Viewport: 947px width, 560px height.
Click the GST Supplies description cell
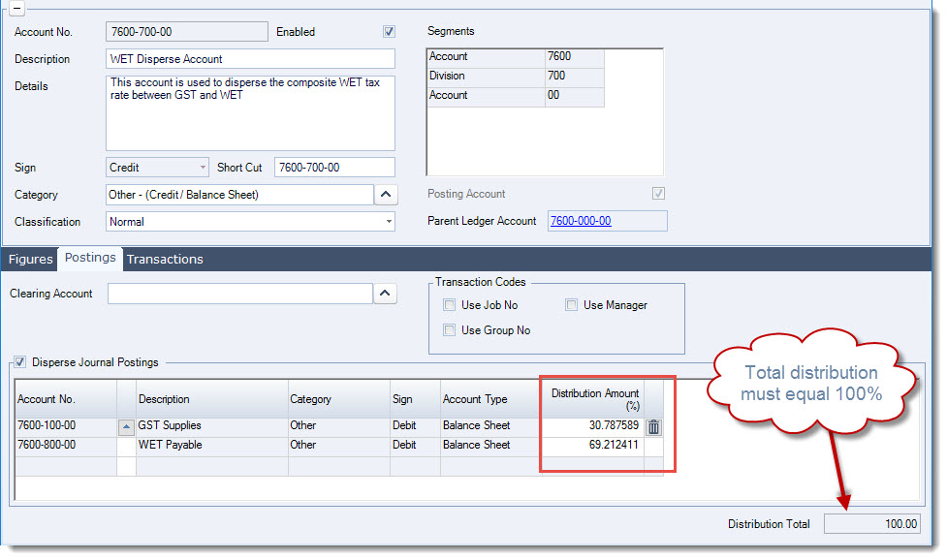[212, 425]
